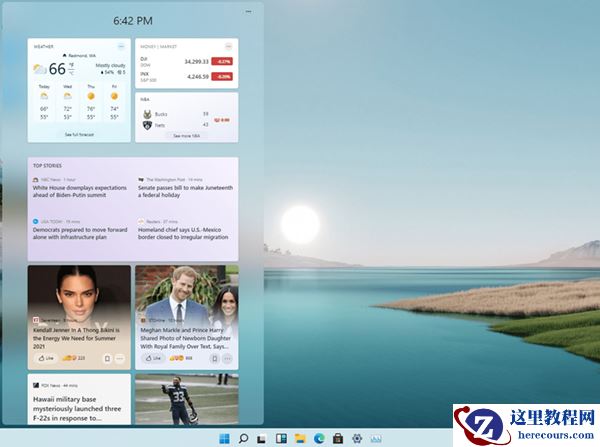Click the DJI red percent change badge
600x447 pixels.
coord(222,61)
